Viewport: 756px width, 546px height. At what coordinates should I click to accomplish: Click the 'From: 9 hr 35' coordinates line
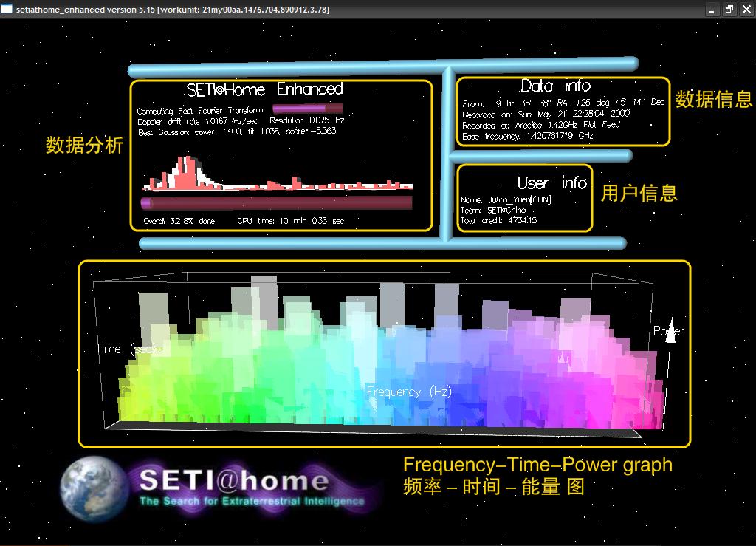coord(563,103)
